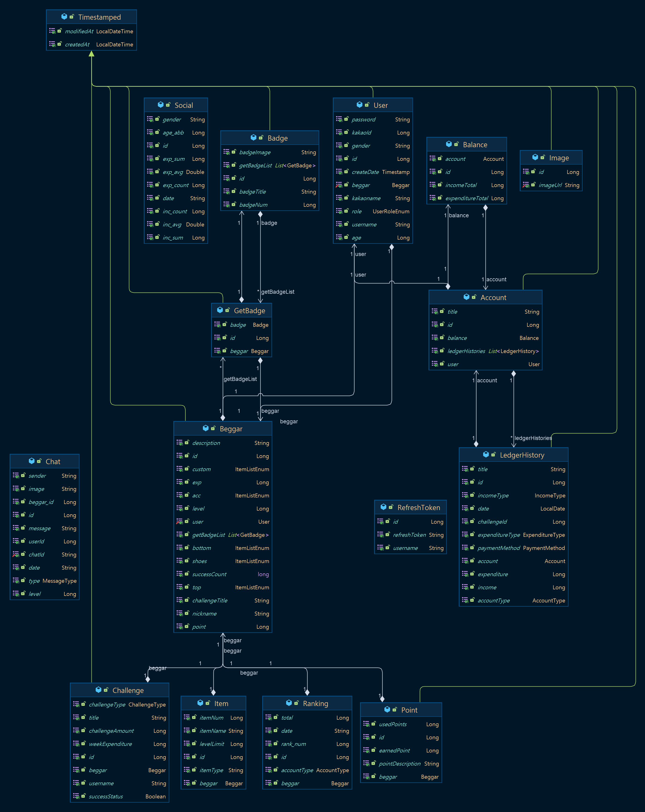Click the red-arrow field icon beside beggar in User

[x=339, y=185]
